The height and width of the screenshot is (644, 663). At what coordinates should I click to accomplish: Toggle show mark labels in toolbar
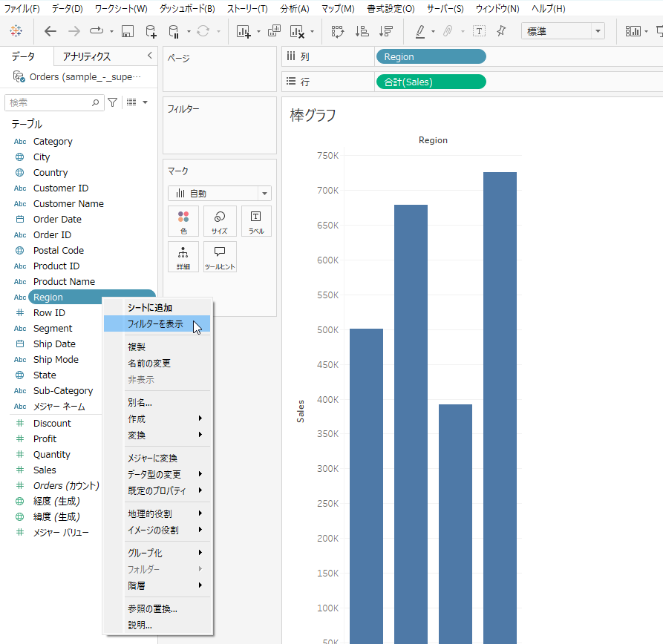coord(479,31)
